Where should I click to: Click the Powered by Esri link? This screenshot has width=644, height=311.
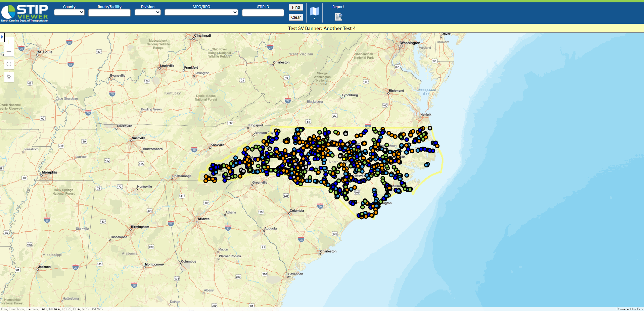coord(629,309)
